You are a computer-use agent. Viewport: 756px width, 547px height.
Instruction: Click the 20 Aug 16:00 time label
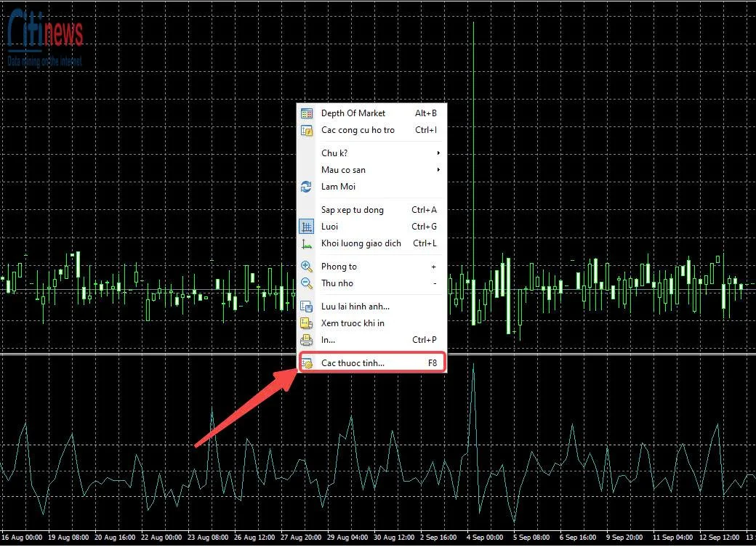(x=115, y=538)
